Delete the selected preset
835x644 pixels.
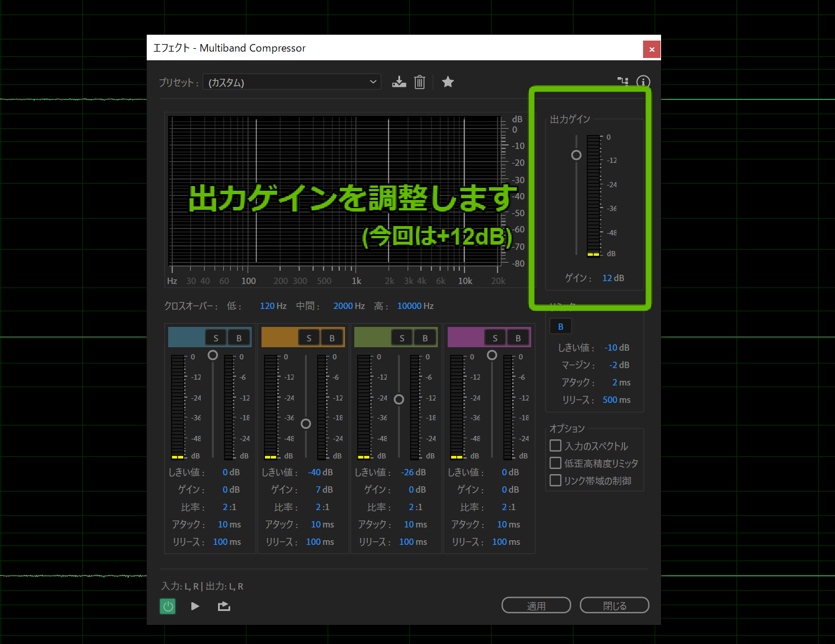point(420,82)
